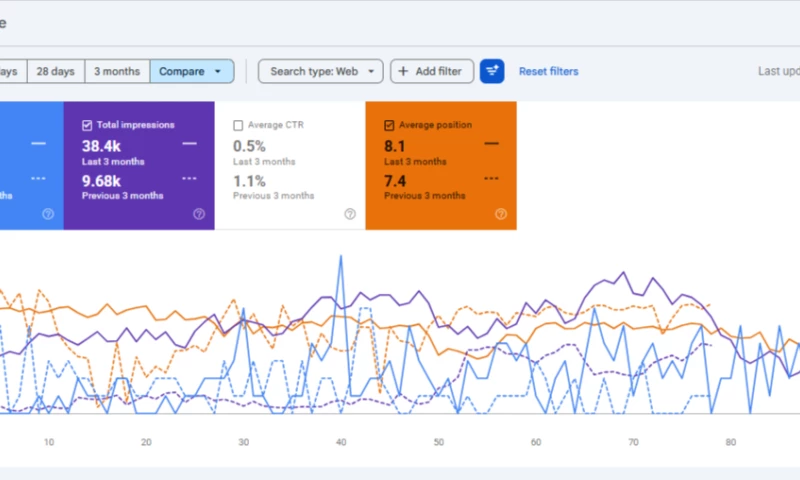Click the tall blue spike at day 40

(341, 257)
